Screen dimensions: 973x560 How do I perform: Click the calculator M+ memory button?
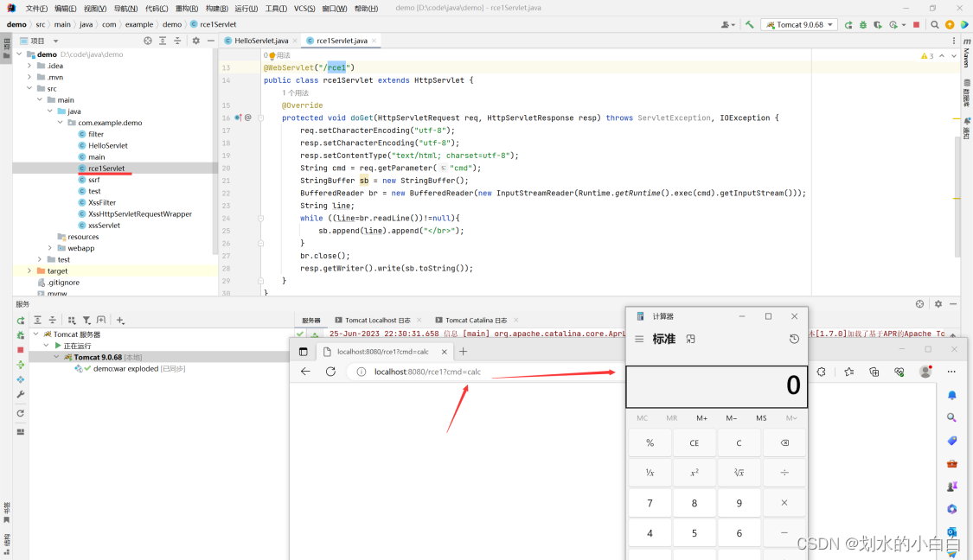(701, 418)
